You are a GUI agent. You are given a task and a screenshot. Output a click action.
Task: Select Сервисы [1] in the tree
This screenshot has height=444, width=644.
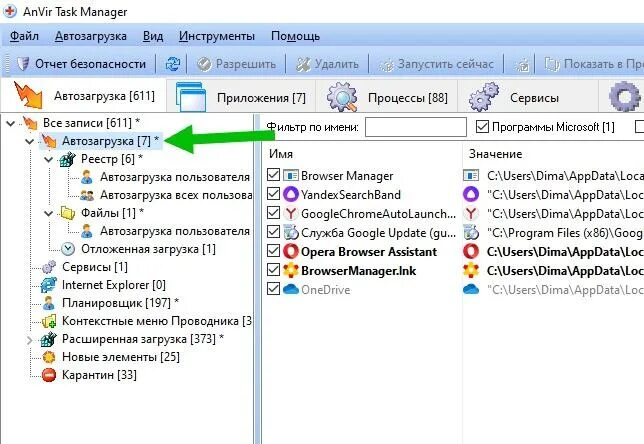click(x=95, y=267)
